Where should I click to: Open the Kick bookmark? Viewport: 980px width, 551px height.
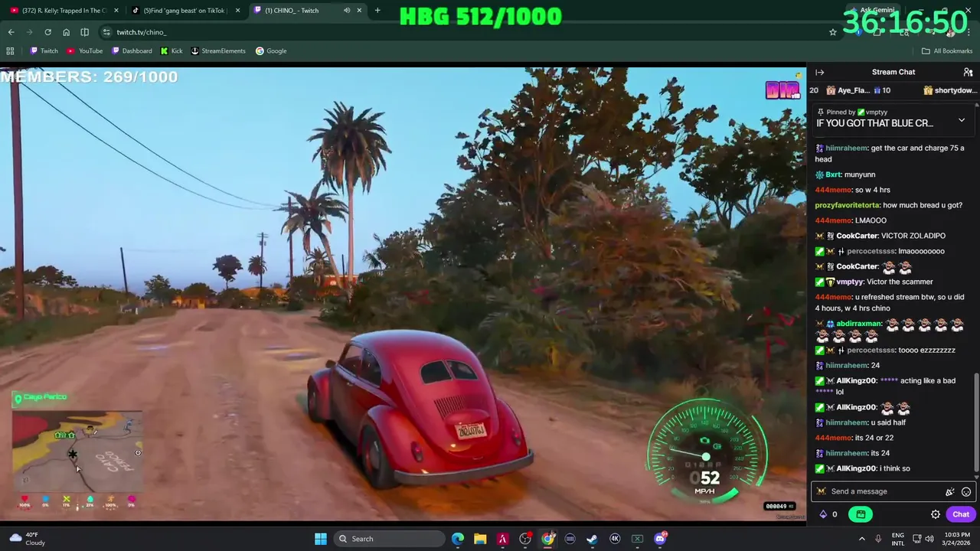171,51
